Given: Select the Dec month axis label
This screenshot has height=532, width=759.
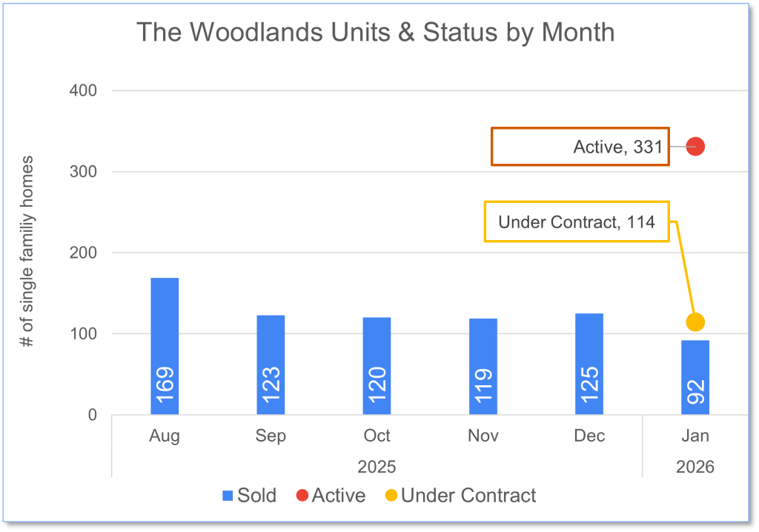Looking at the screenshot, I should (x=589, y=436).
